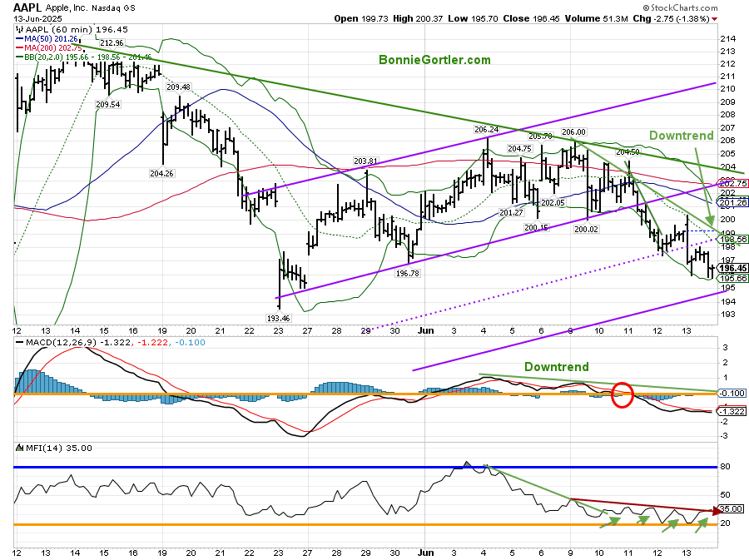The width and height of the screenshot is (749, 560).
Task: Click the 214 tick on the price axis
Action: coord(727,38)
